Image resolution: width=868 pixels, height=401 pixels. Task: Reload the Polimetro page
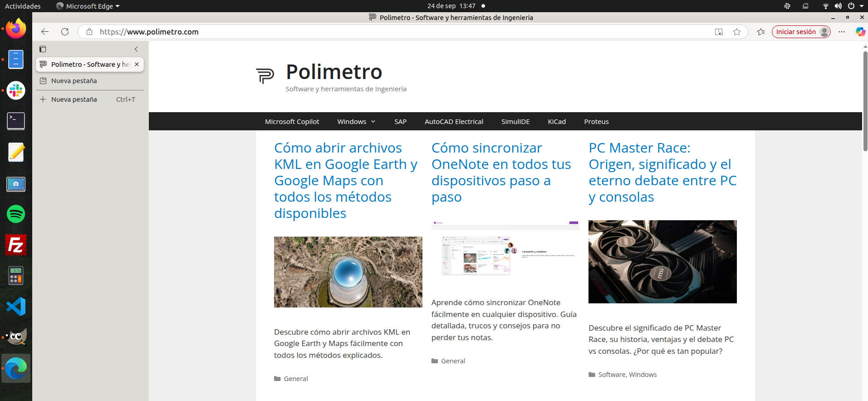pyautogui.click(x=65, y=32)
